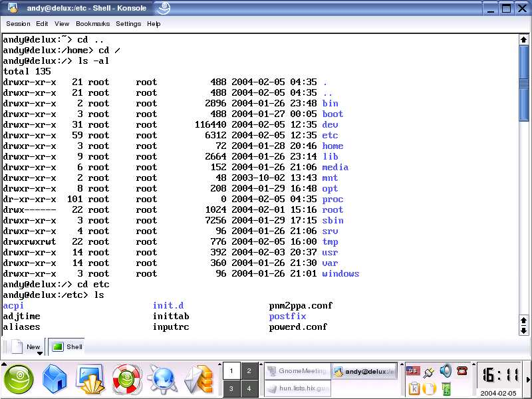
Task: Open the Bookmarks menu
Action: point(92,24)
